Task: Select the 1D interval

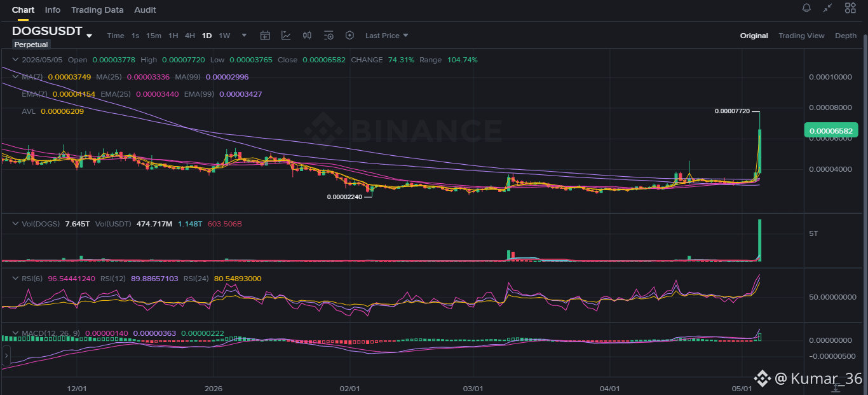Action: tap(207, 36)
